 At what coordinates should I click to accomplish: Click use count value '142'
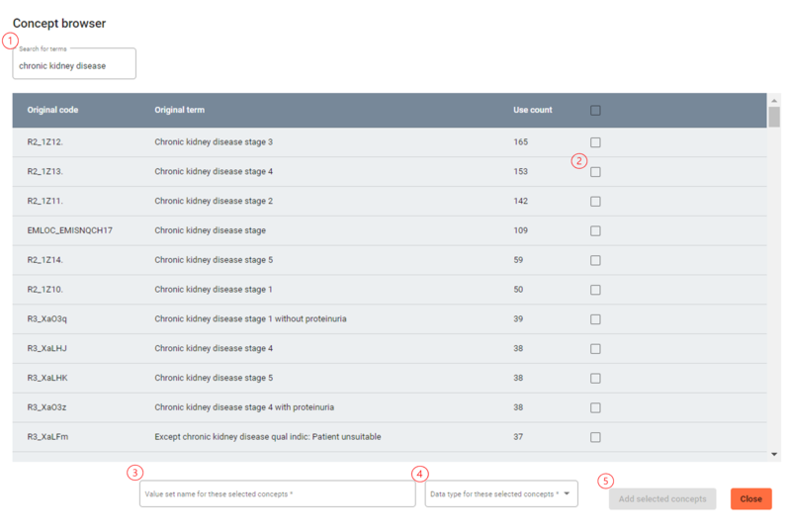tap(521, 201)
